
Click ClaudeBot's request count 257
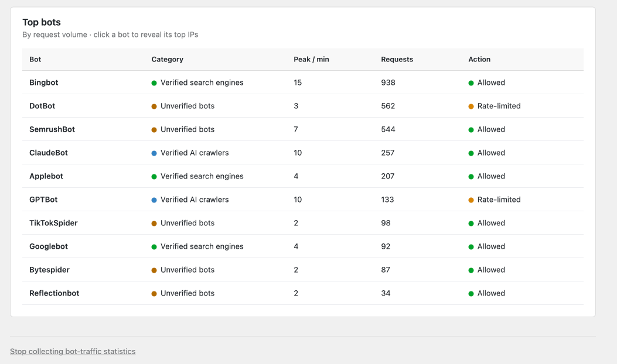tap(387, 153)
